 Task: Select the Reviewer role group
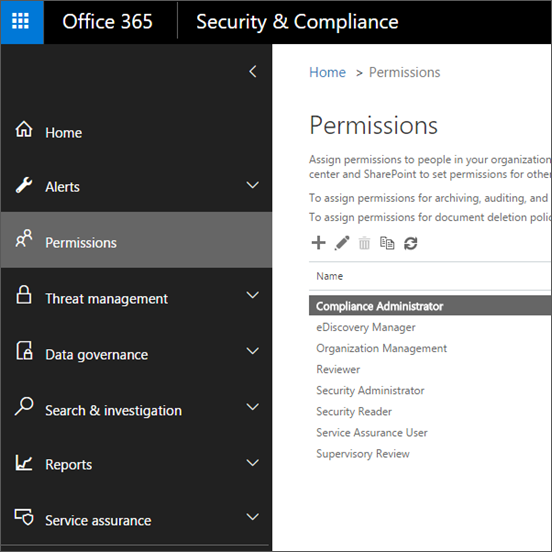pyautogui.click(x=430, y=369)
